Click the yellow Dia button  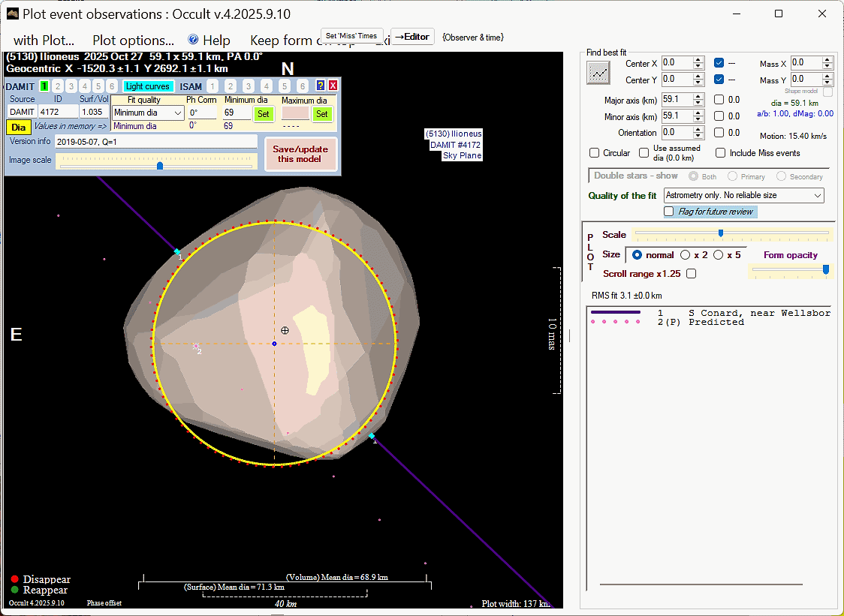tap(19, 127)
